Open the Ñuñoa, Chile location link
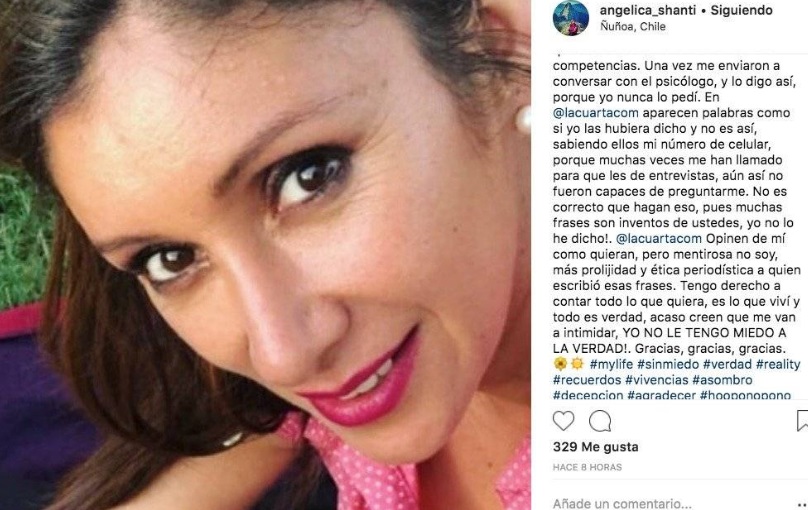808x510 pixels. click(x=633, y=27)
